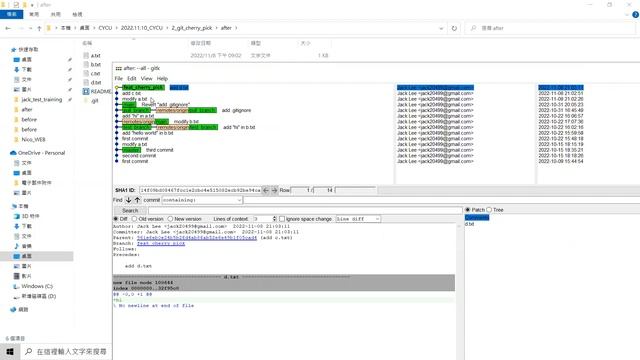Open gitk Help menu
640x360 pixels.
coord(162,78)
